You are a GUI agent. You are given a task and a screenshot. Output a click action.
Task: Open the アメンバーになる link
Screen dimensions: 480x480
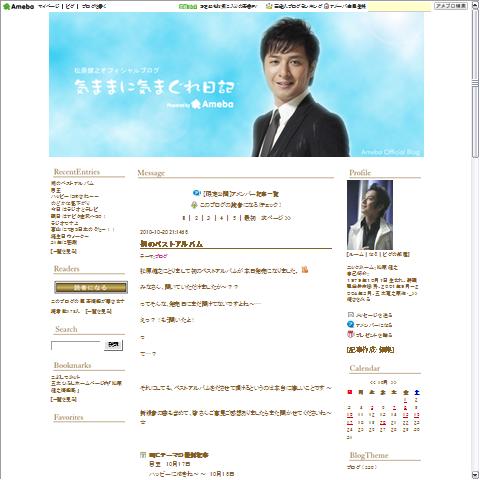click(374, 325)
